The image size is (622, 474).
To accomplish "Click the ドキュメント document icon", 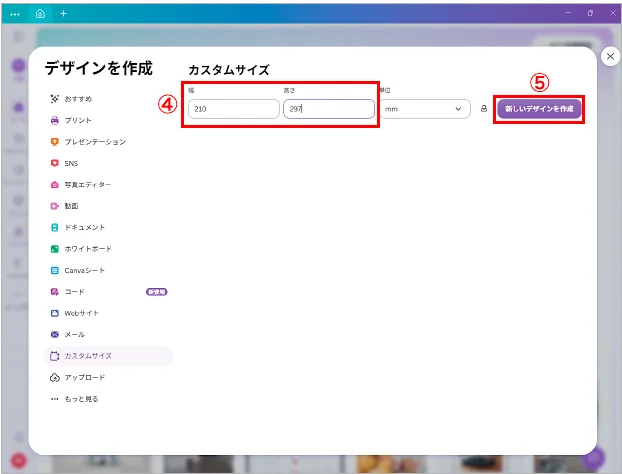I will click(55, 227).
